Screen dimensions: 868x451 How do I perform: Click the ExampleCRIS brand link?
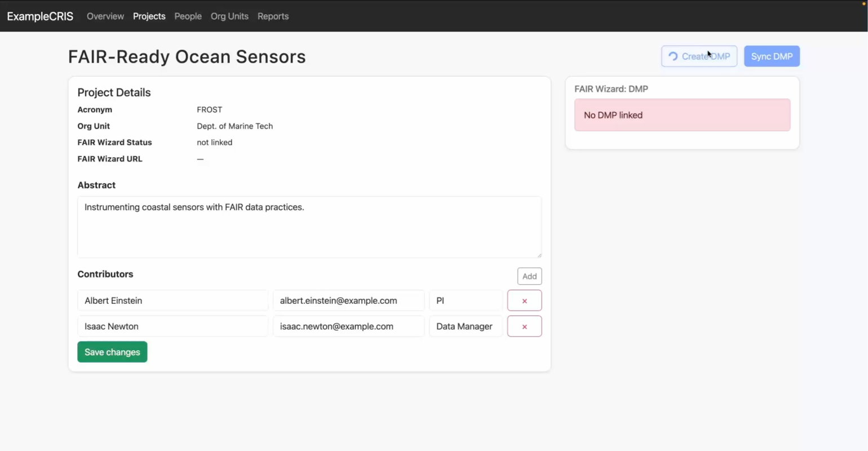click(40, 16)
